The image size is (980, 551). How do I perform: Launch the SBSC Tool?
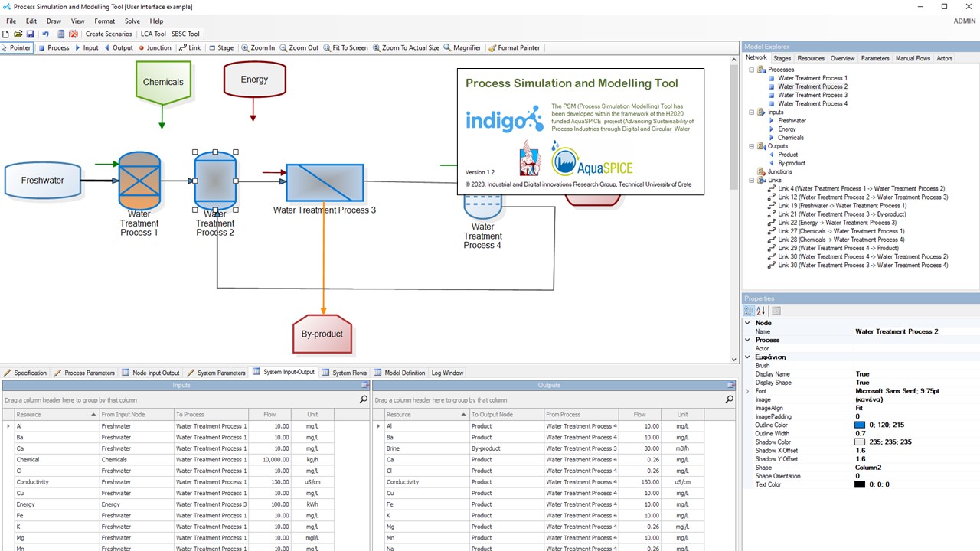tap(185, 34)
